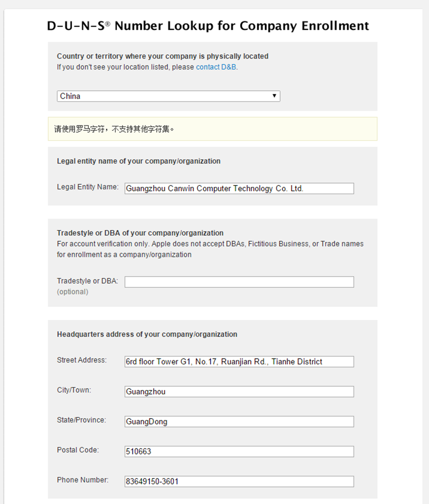Focus the empty Tradestyle or DBA field
Image resolution: width=429 pixels, height=504 pixels.
[239, 282]
